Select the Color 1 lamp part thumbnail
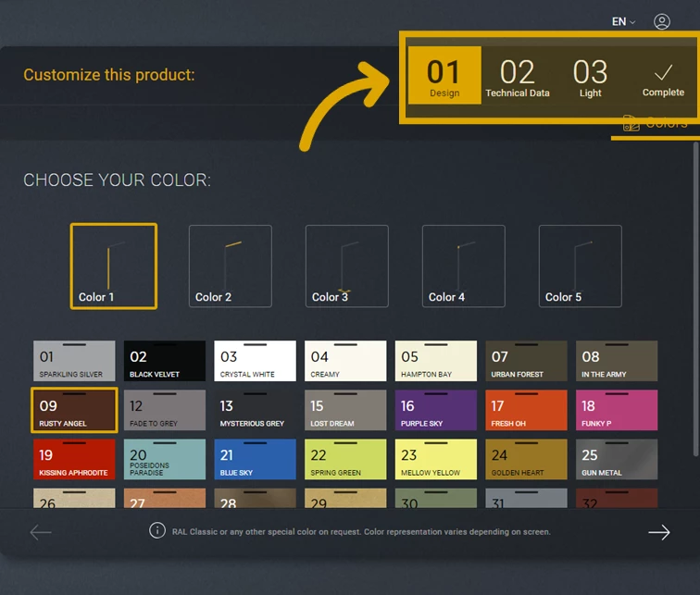 (x=114, y=266)
